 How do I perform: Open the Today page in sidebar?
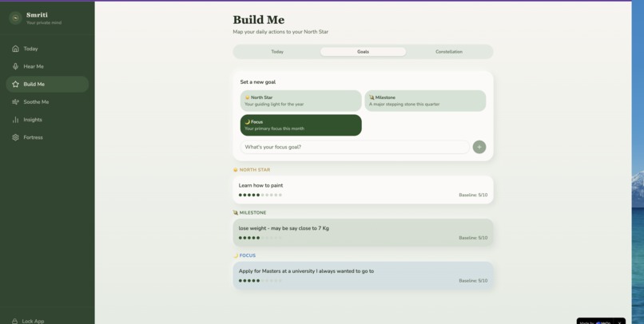point(47,49)
